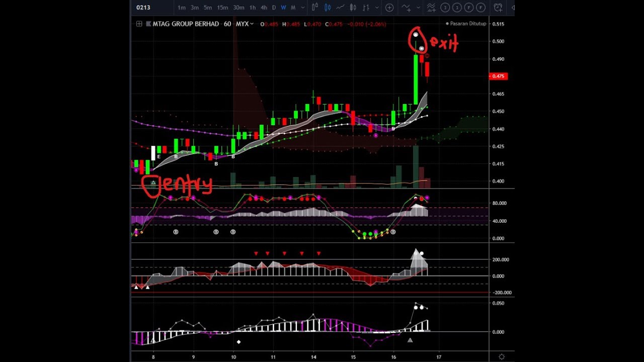Click the first circled F toolbar button
Screen dimensions: 644x362
click(x=469, y=8)
